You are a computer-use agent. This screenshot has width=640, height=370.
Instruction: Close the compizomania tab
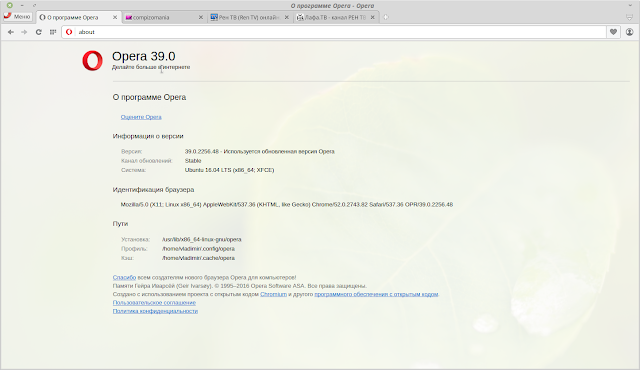(200, 18)
